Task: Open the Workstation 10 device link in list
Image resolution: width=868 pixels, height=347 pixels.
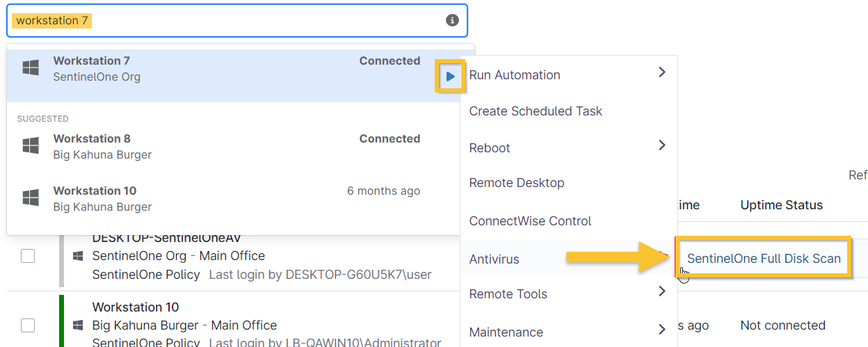Action: (x=136, y=307)
